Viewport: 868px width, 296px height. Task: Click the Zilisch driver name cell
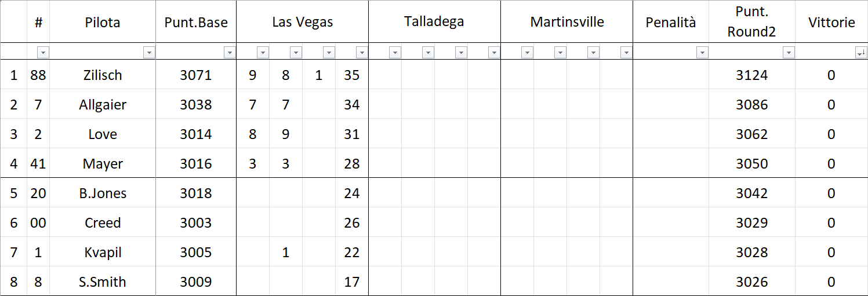(x=103, y=75)
